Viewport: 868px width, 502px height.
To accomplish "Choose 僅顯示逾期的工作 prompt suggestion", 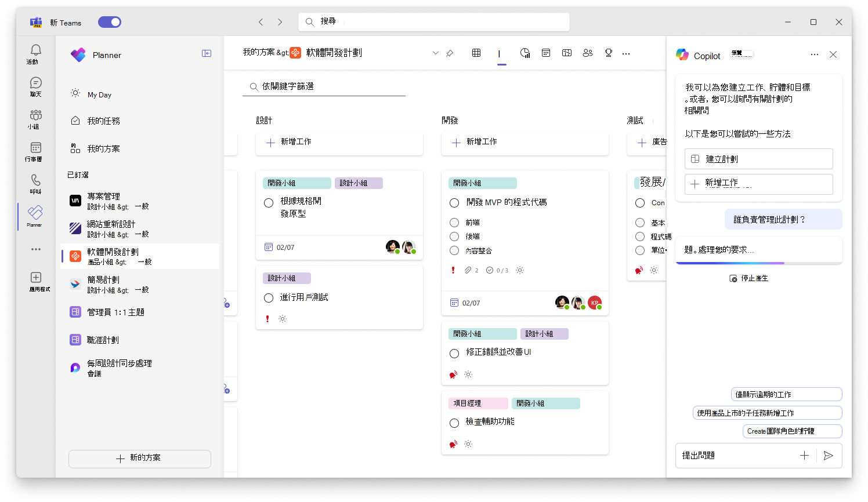I will click(x=787, y=394).
